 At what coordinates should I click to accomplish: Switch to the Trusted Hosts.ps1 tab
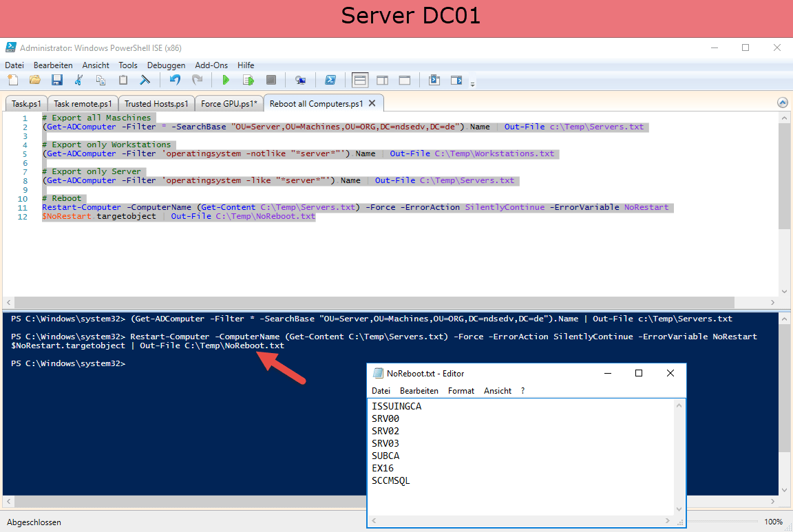(x=156, y=104)
